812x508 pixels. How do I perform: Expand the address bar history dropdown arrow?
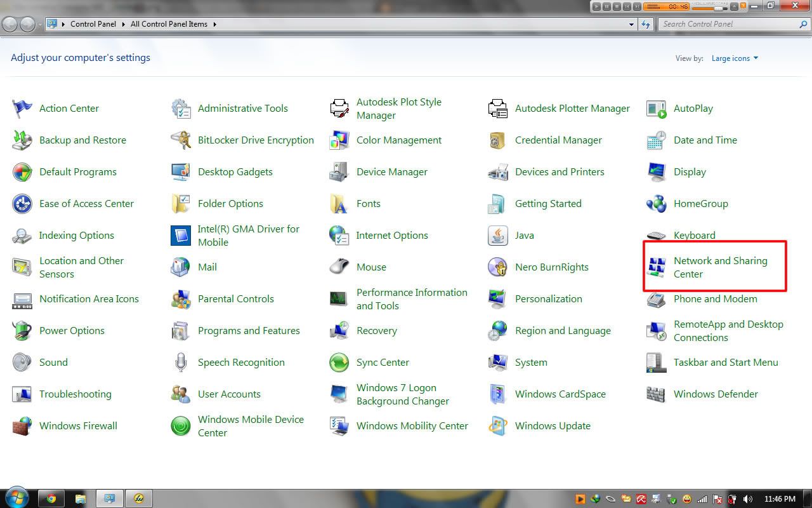coord(631,24)
